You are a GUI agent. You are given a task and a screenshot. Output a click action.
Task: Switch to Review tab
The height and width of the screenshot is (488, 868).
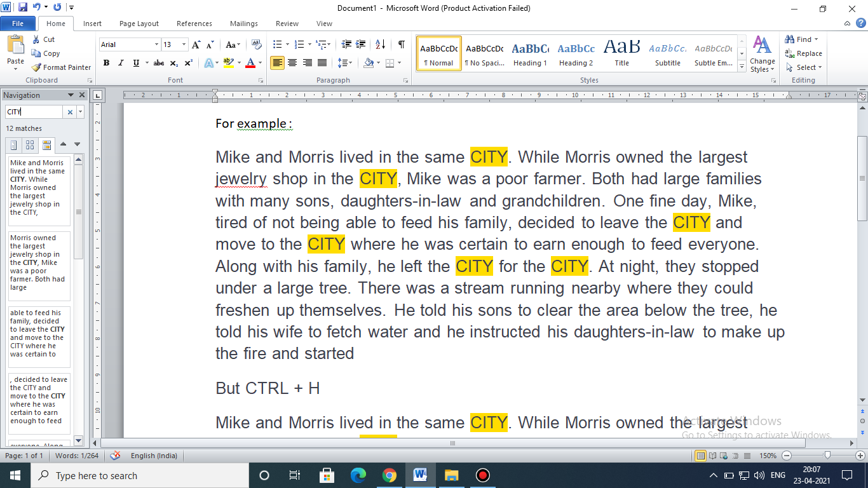tap(287, 24)
